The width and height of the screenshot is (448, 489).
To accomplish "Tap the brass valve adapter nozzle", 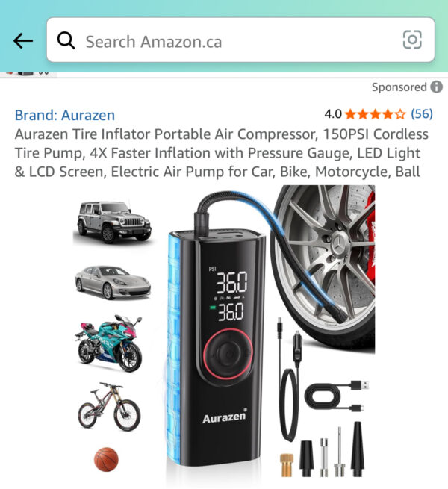I will [x=287, y=465].
